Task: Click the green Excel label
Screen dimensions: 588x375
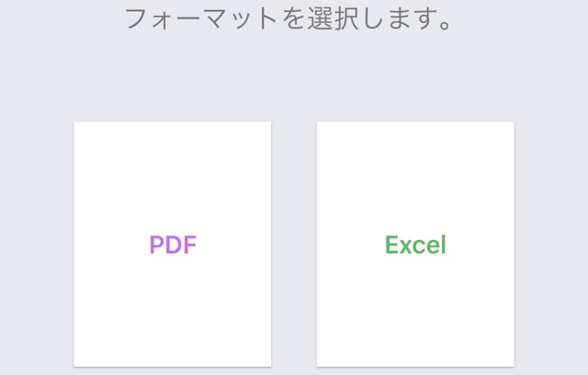Action: [415, 245]
